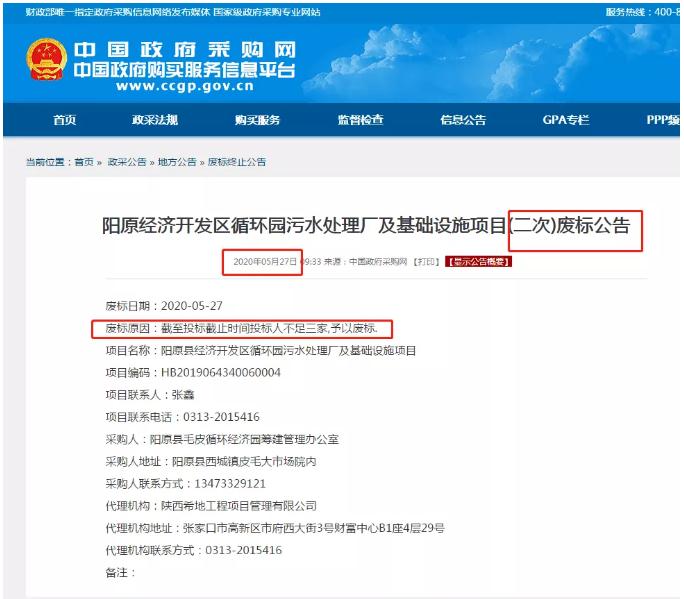Click the 中国政府购买服务信息平台 subtitle

(x=185, y=70)
